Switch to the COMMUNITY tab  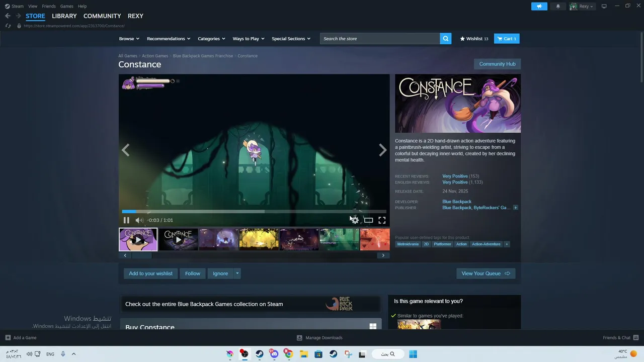(102, 16)
